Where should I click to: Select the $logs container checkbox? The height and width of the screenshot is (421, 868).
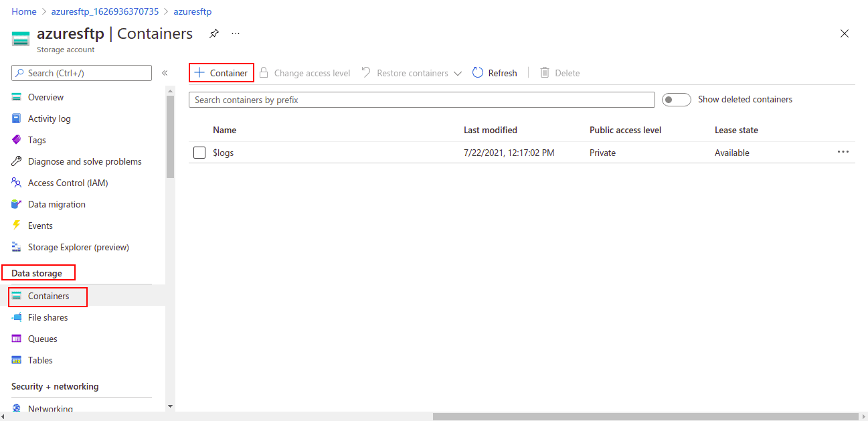[x=199, y=153]
